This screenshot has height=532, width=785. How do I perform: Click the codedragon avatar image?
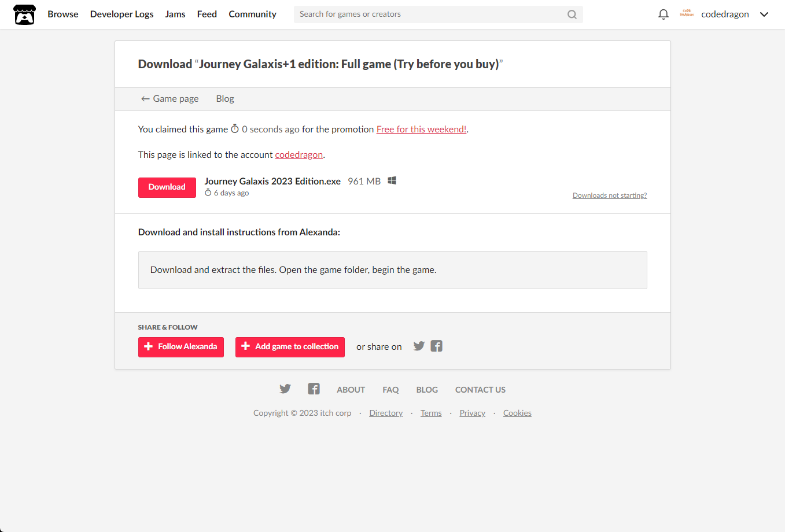point(687,14)
